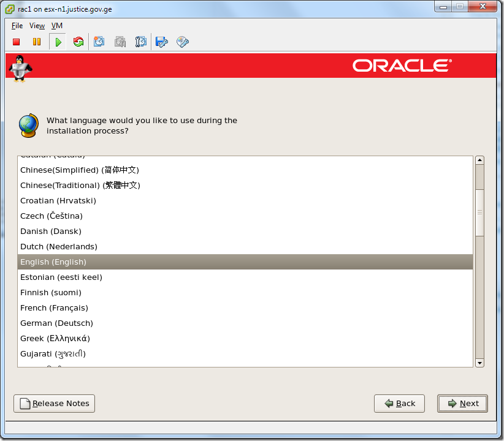This screenshot has height=441, width=504.
Task: Pick German (Deutsch) as install language
Action: 56,323
